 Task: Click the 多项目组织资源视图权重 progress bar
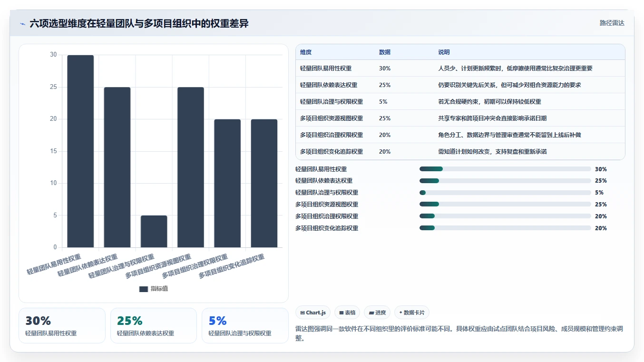pyautogui.click(x=505, y=205)
